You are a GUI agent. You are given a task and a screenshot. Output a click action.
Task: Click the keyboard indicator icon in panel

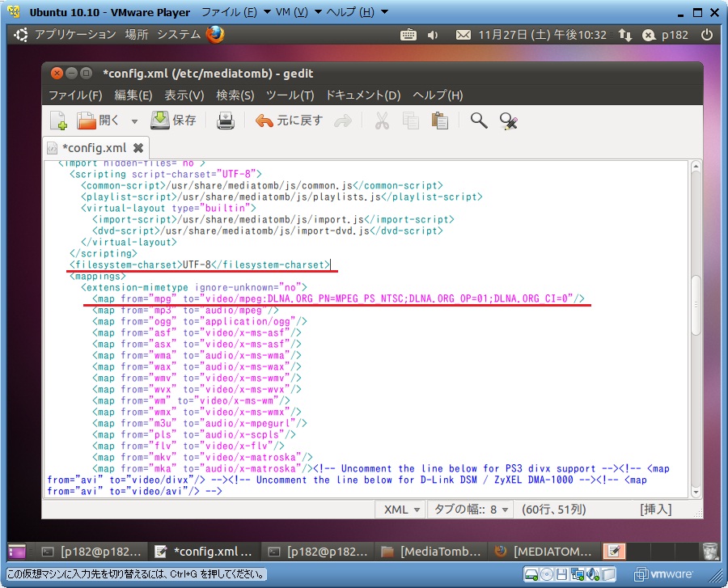(x=408, y=35)
